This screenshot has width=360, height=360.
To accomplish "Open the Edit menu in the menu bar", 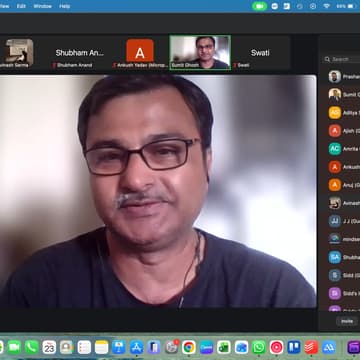I will [21, 6].
